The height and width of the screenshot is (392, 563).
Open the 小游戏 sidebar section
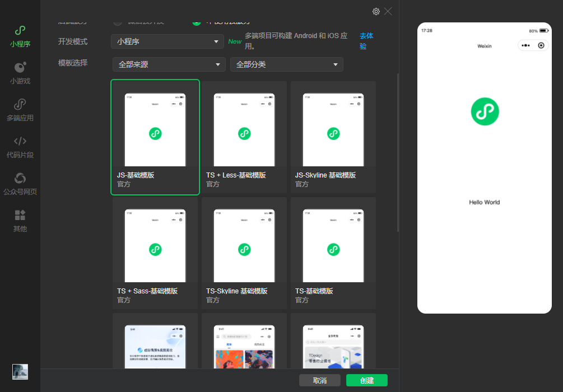(x=20, y=73)
